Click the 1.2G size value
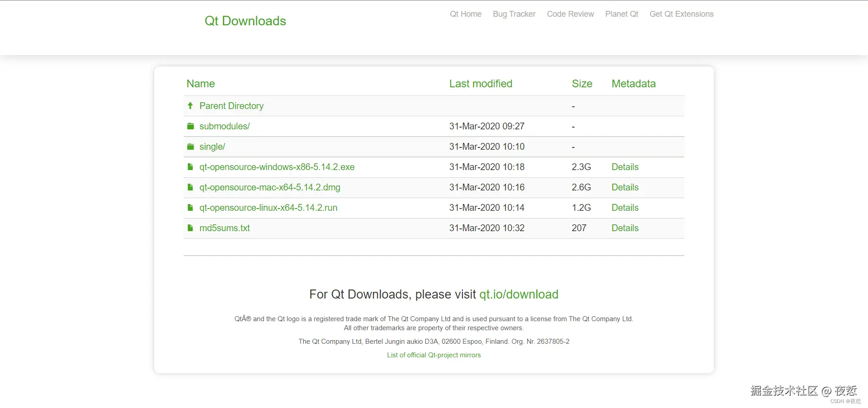The height and width of the screenshot is (408, 868). coord(581,208)
